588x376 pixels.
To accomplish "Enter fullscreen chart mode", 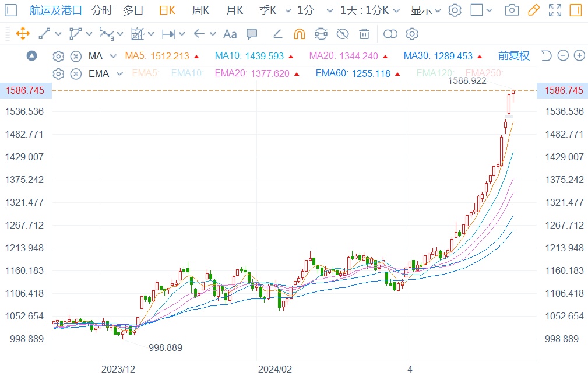I will (555, 10).
